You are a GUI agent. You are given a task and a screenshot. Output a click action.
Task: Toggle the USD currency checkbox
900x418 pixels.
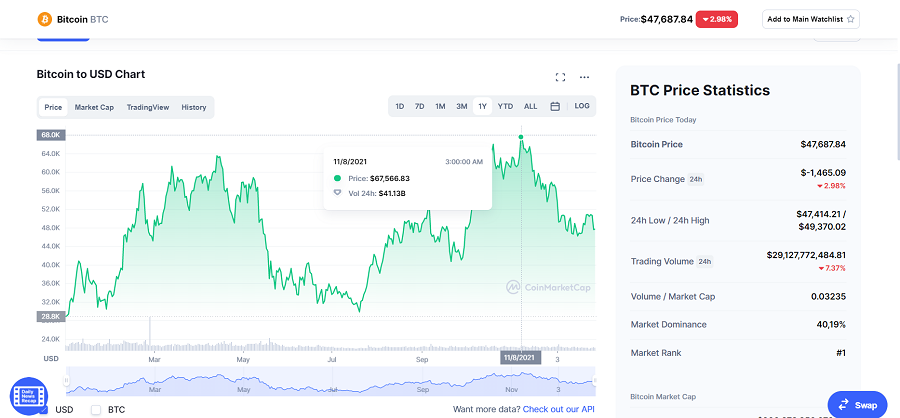point(44,410)
